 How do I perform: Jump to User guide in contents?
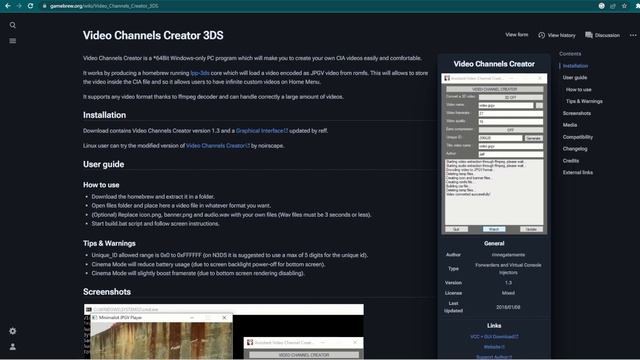tap(575, 78)
